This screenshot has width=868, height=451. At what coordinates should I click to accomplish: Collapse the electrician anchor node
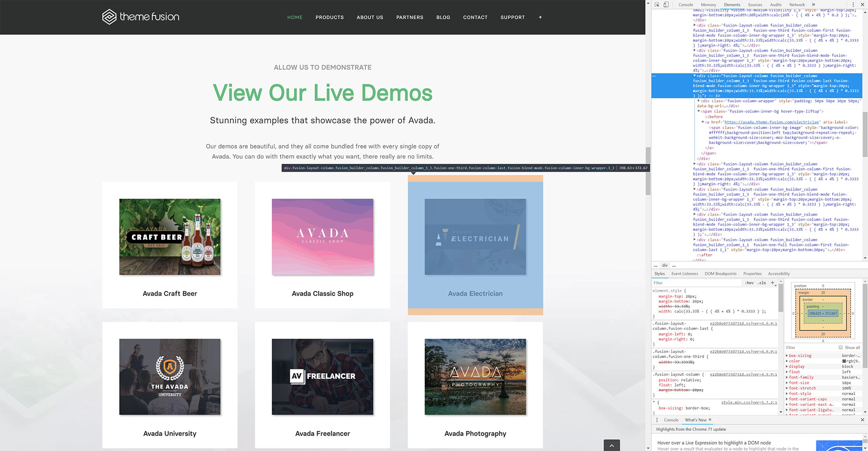click(x=703, y=122)
